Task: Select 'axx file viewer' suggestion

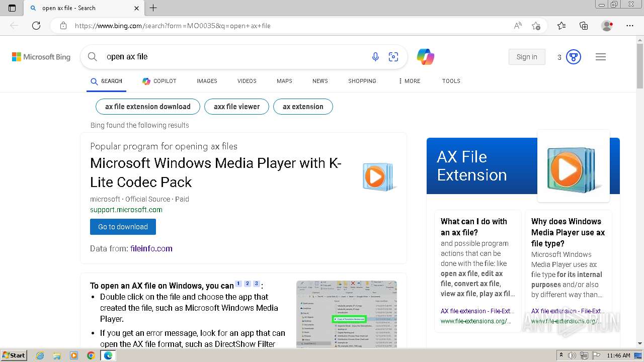Action: [236, 107]
